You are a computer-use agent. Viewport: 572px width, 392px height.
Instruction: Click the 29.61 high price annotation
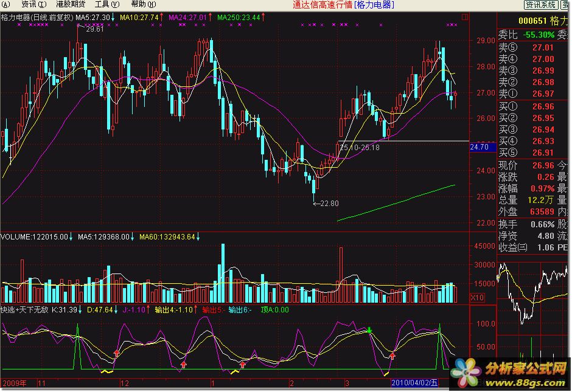point(95,29)
